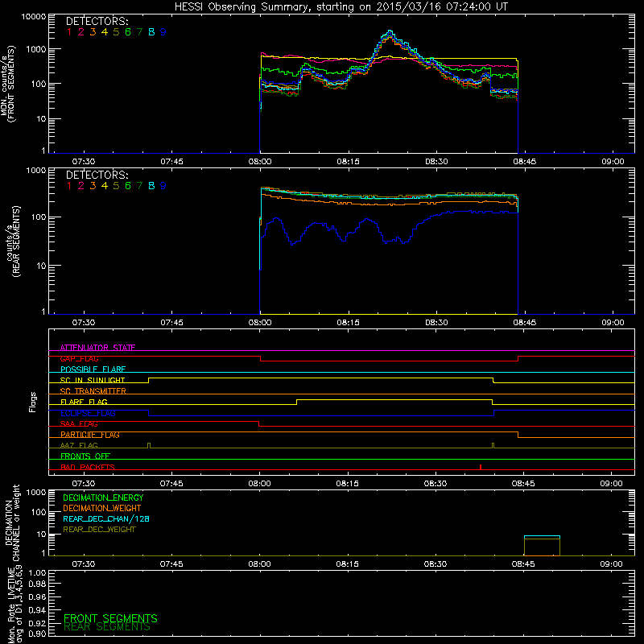644x644 pixels.
Task: Click the vertical FRONT SEGMENTS counts/s axis label
Action: [8, 85]
